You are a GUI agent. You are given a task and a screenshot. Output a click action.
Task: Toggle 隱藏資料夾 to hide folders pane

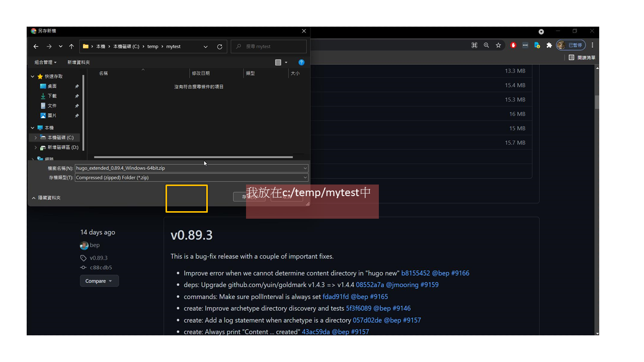click(x=46, y=198)
